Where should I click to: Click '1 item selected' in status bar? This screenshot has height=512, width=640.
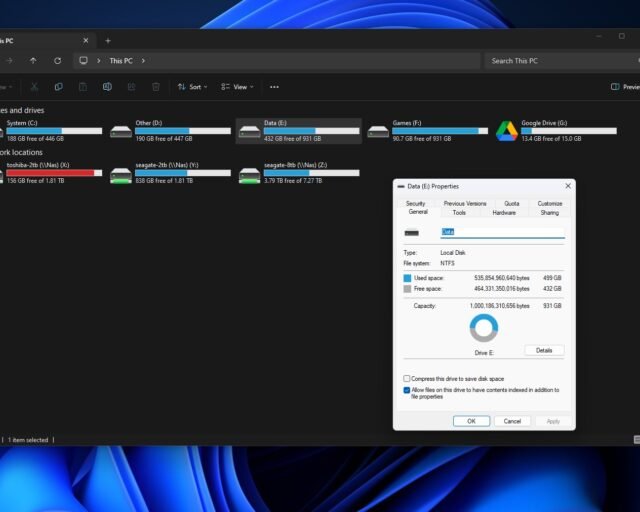(x=28, y=440)
